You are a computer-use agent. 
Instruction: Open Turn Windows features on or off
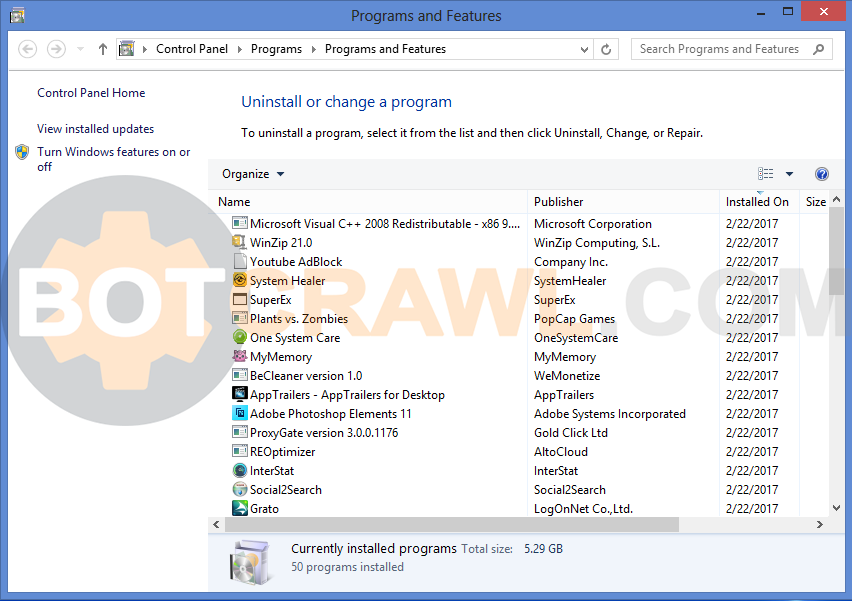[x=114, y=159]
